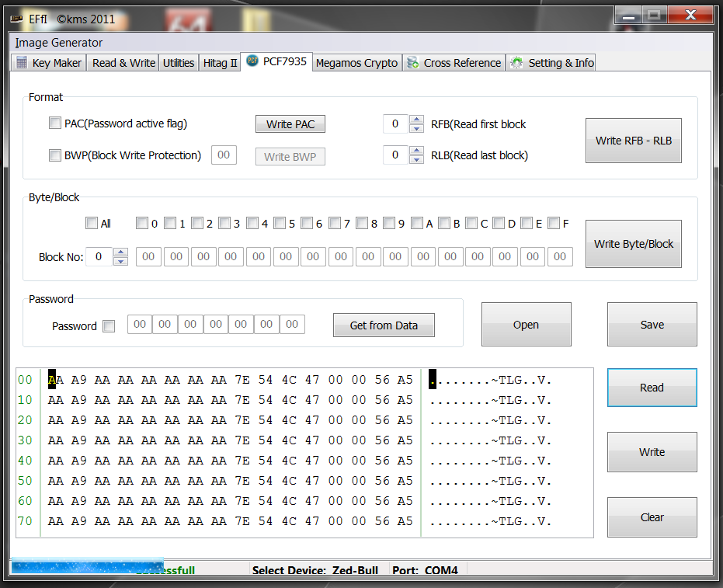Check the byte 5 checkbox
This screenshot has height=588, width=723.
point(280,223)
